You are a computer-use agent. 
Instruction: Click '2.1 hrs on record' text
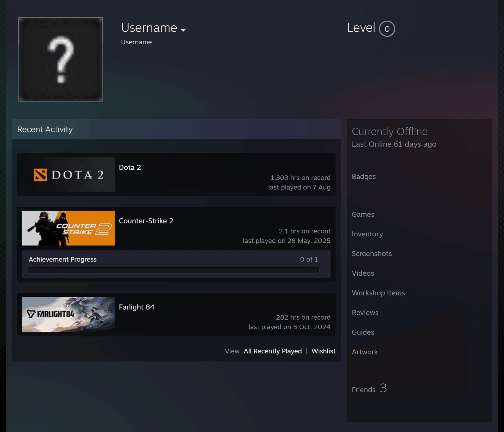coord(304,231)
